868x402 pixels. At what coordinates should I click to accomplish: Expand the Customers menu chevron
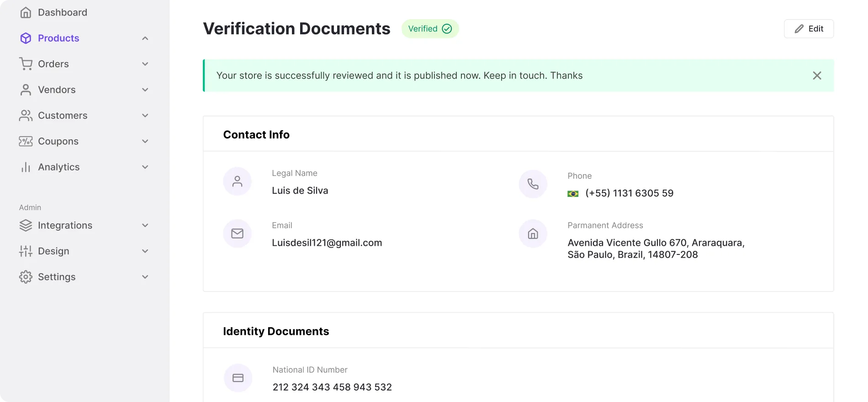point(145,116)
